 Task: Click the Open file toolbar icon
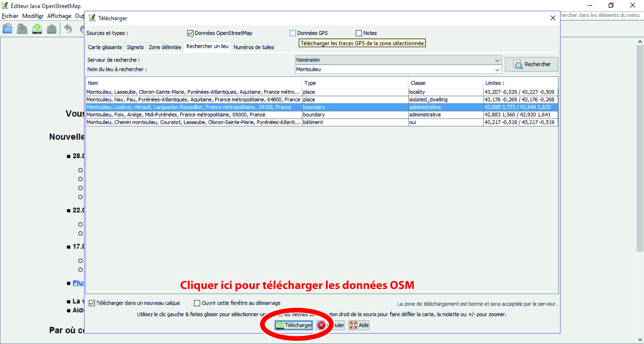coord(7,29)
